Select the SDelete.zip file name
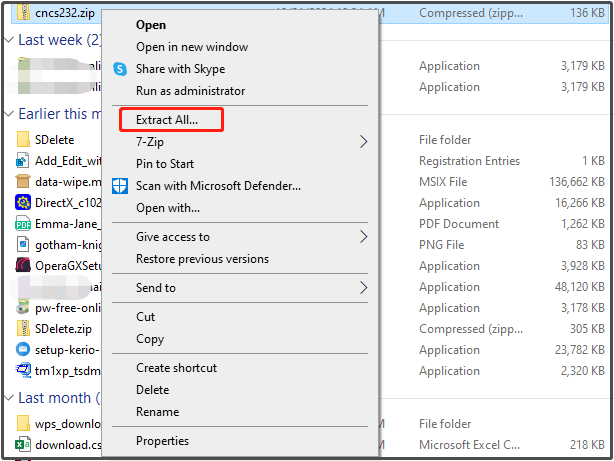 click(63, 329)
